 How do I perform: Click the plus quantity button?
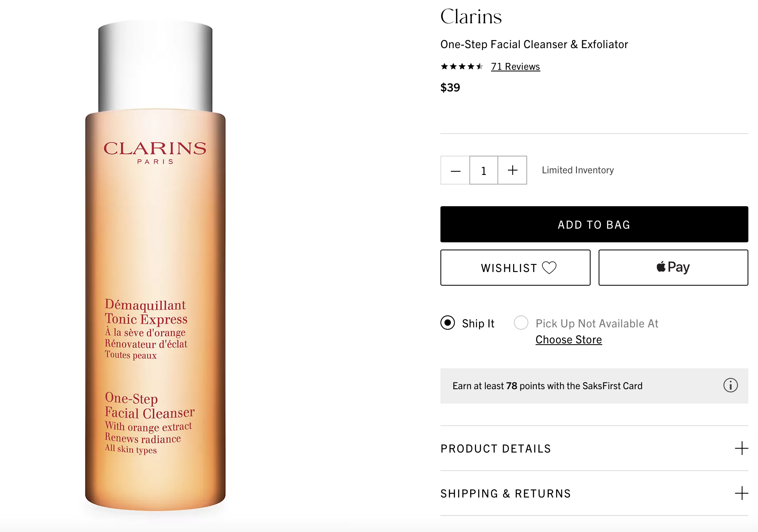[x=513, y=171]
